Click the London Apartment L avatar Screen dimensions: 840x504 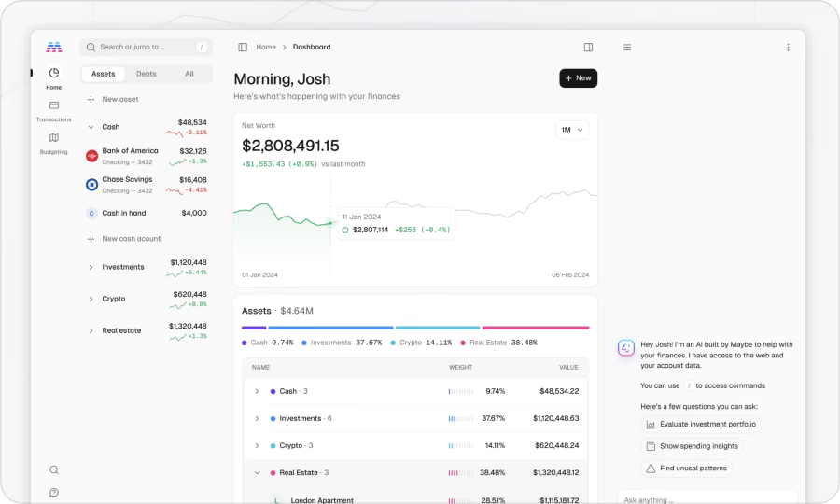[x=276, y=500]
